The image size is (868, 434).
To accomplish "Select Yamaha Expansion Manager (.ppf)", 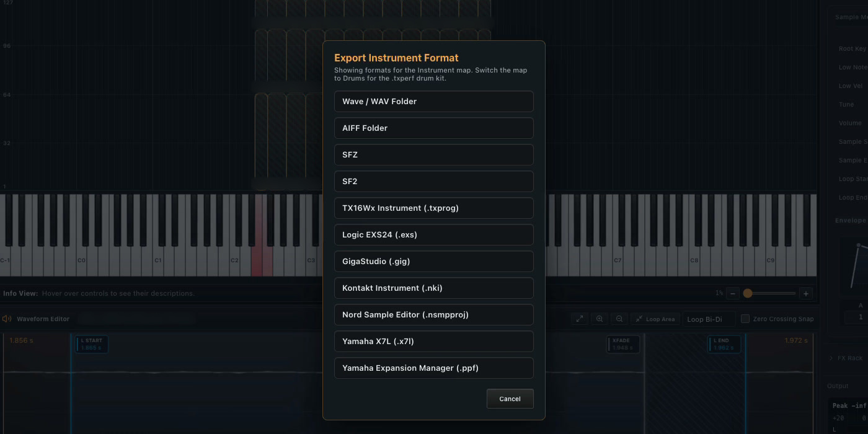I will point(433,368).
